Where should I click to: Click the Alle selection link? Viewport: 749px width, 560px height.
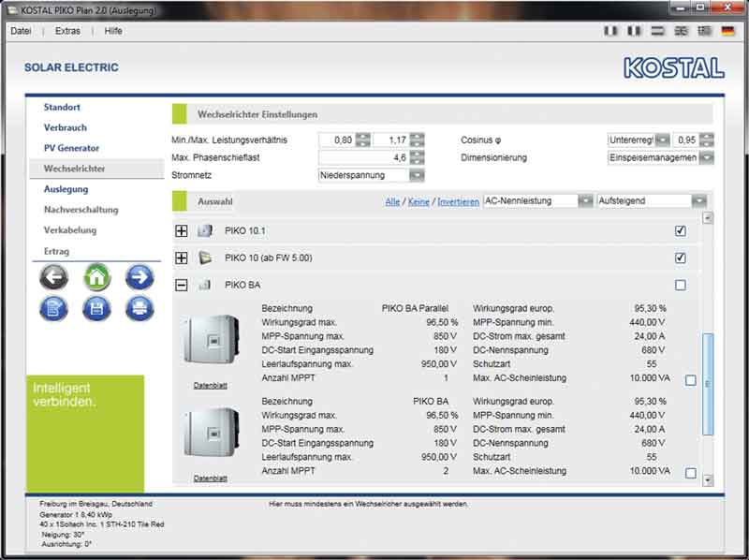coord(392,201)
